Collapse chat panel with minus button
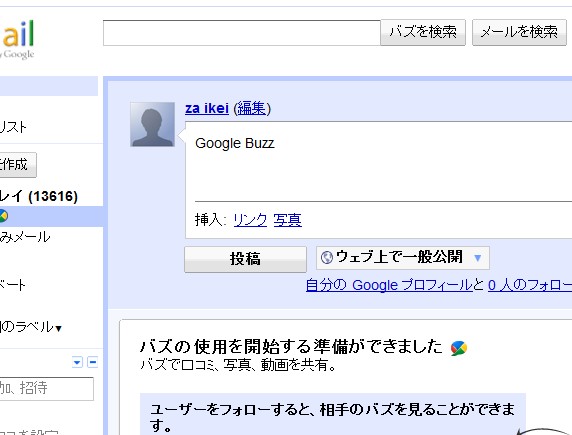Viewport: 572px width, 435px height. click(x=93, y=362)
